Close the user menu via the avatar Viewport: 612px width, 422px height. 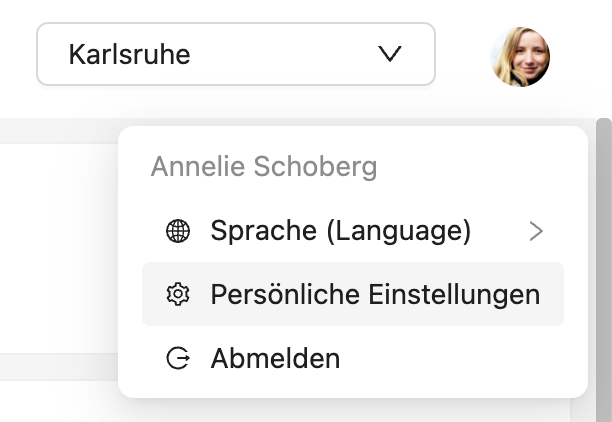(520, 56)
